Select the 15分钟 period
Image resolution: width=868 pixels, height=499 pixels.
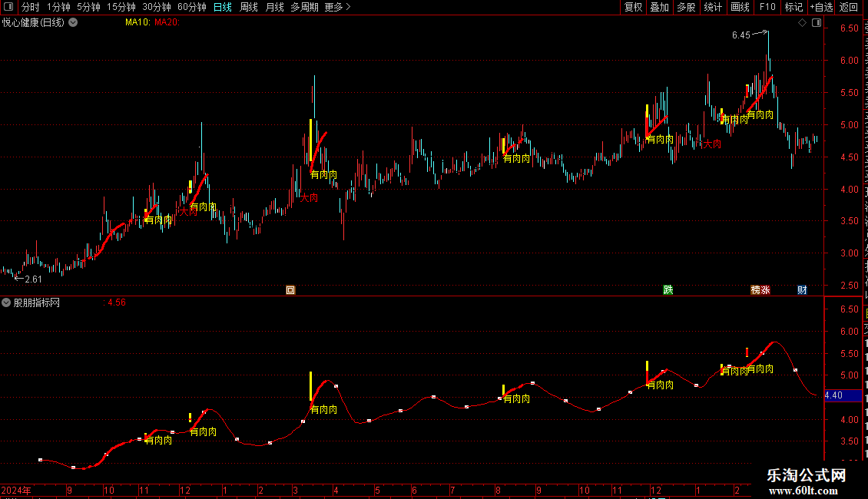pyautogui.click(x=121, y=7)
